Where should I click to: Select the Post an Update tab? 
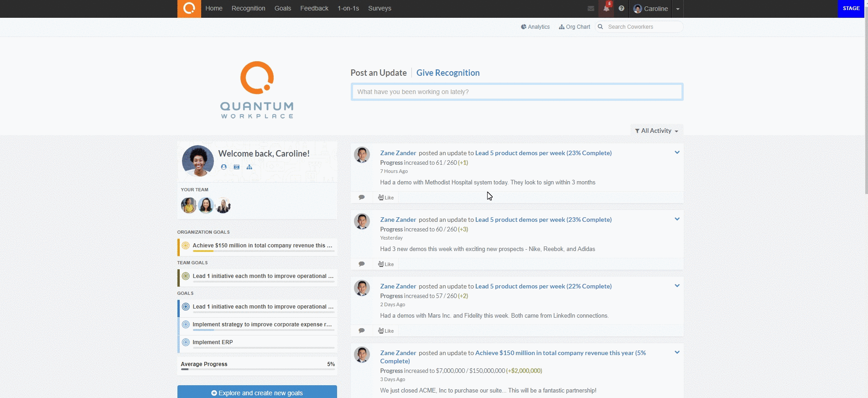click(x=379, y=73)
